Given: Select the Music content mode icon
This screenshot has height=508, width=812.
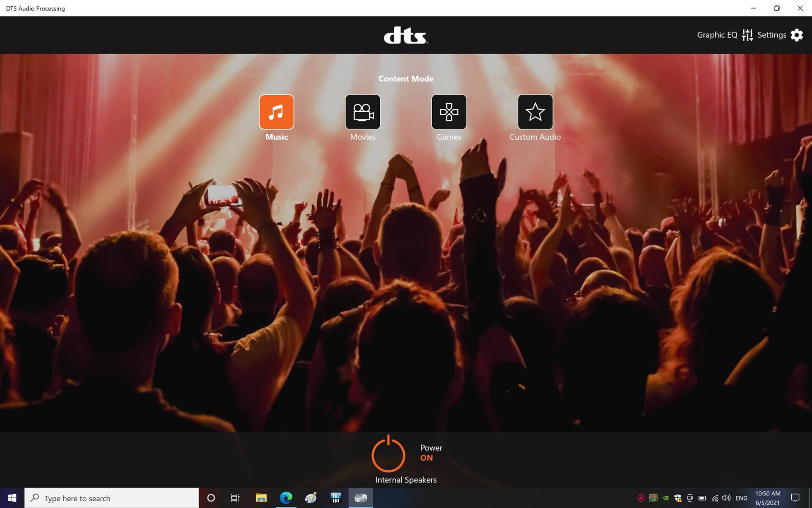Looking at the screenshot, I should [276, 112].
